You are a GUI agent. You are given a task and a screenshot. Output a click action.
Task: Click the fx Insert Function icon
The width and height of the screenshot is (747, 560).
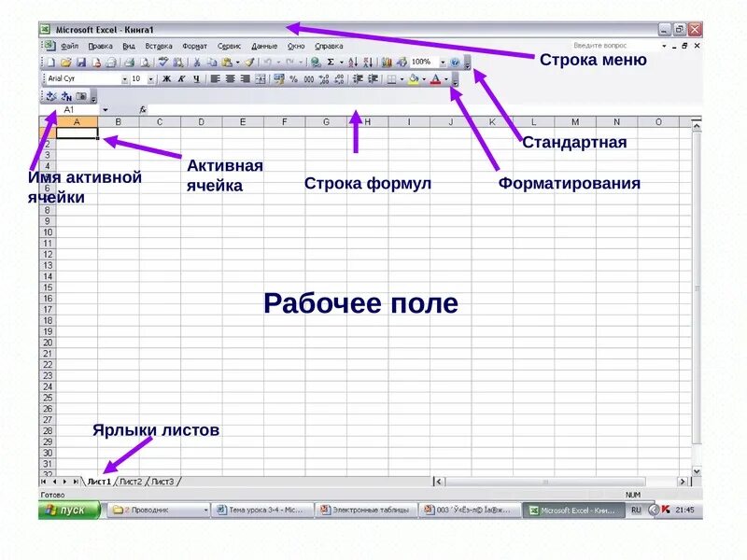pyautogui.click(x=143, y=109)
